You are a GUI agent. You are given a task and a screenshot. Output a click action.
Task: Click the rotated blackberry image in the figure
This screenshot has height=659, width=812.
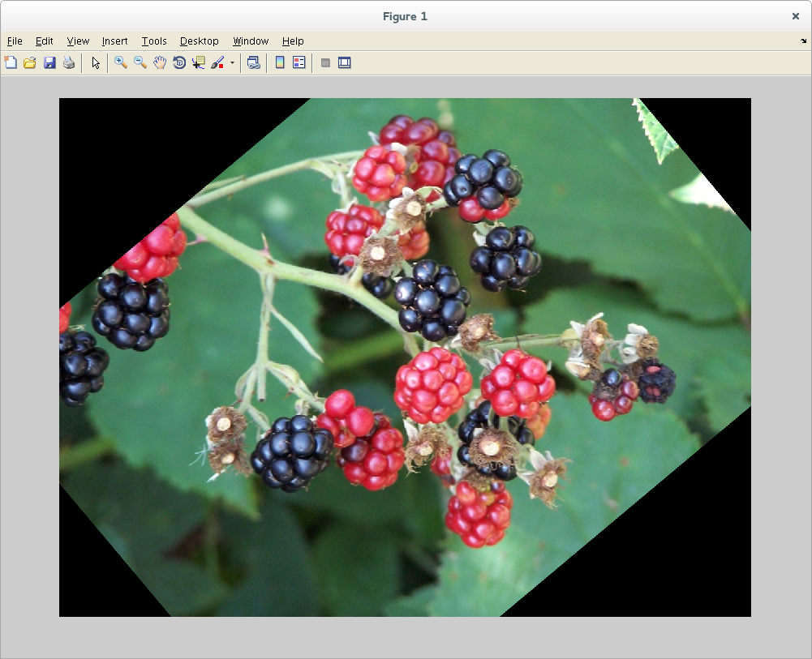(405, 357)
